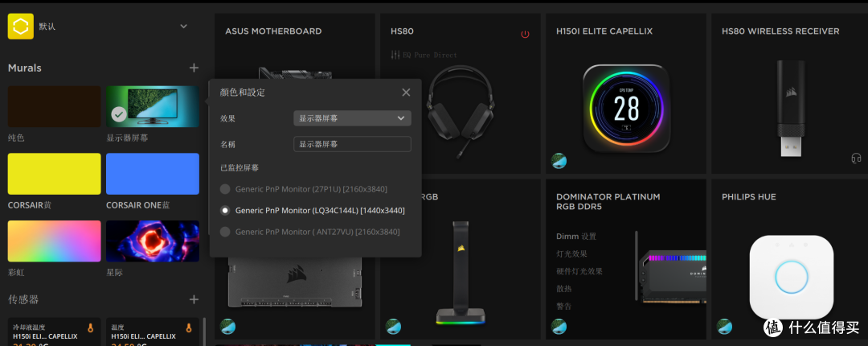Click headset icon on HS80 WIRELESS RECEIVER tile
The width and height of the screenshot is (868, 346).
[857, 159]
